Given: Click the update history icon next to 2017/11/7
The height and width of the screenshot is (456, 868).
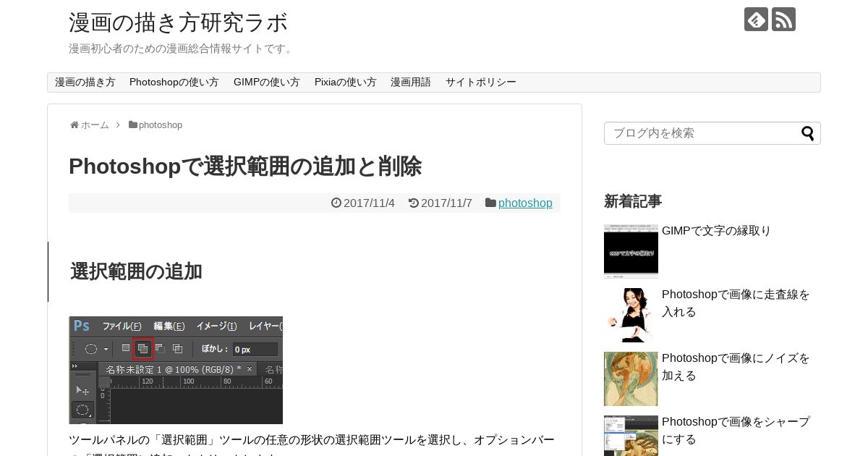Looking at the screenshot, I should tap(414, 203).
